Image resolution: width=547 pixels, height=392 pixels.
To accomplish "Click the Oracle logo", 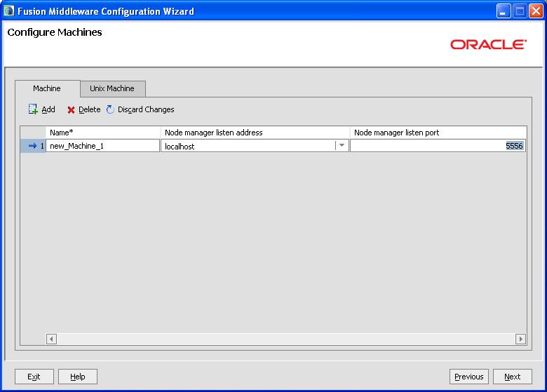I will [x=488, y=44].
